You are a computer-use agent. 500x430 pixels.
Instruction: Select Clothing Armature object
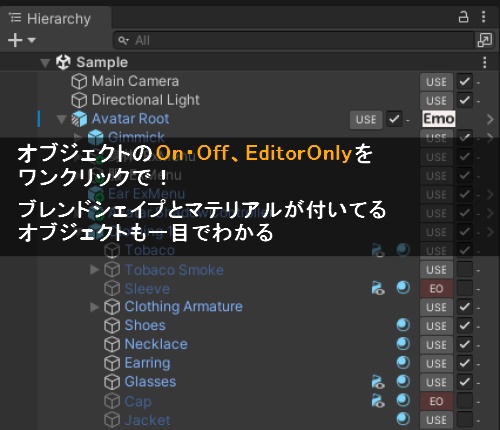(x=183, y=307)
